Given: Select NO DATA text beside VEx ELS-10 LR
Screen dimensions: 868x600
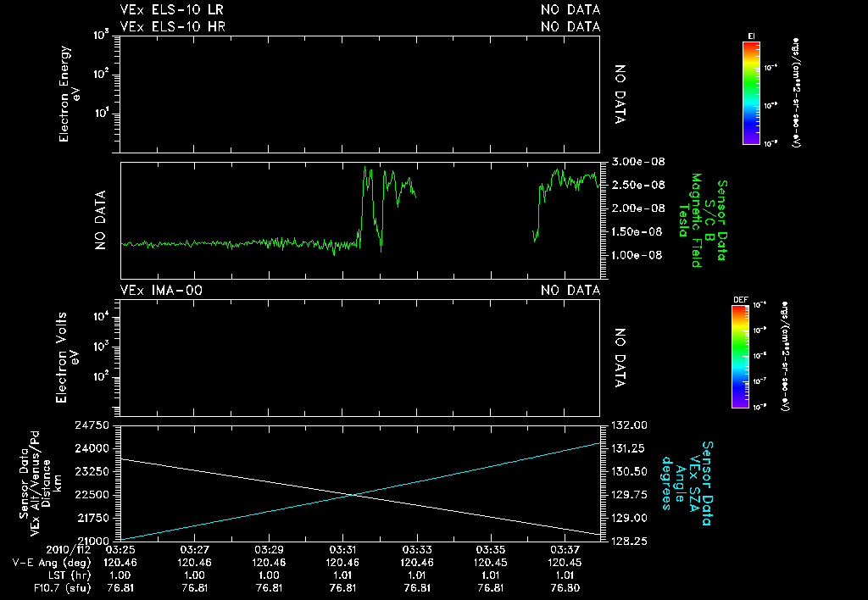Looking at the screenshot, I should 570,9.
